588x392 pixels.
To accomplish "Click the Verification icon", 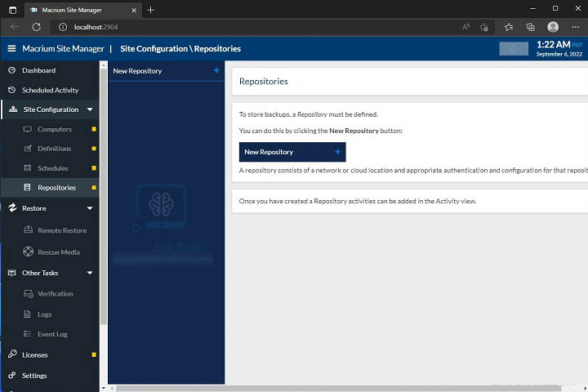I will coord(29,294).
